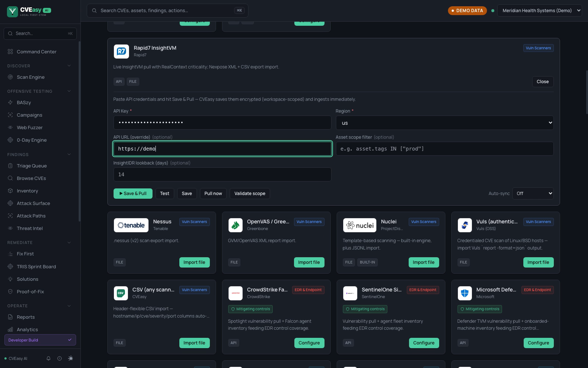The image size is (588, 368).
Task: Open Threat Intel
Action: 29,228
